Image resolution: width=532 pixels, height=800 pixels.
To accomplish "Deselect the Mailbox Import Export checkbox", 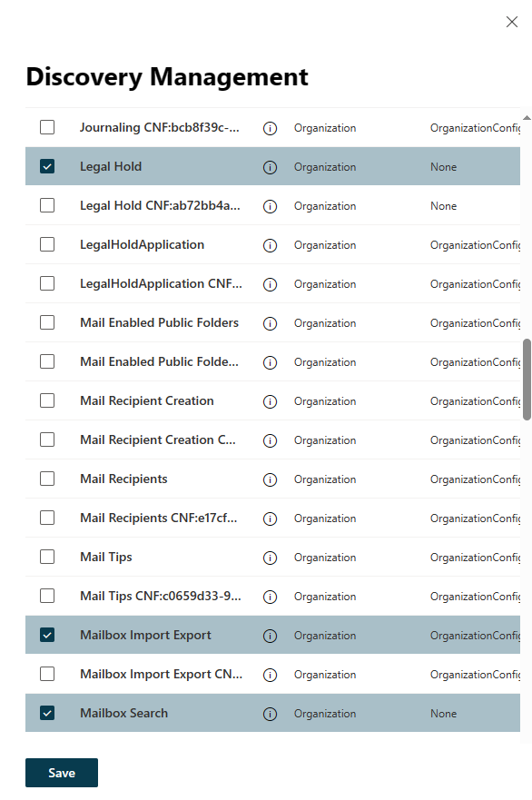I will pos(47,635).
